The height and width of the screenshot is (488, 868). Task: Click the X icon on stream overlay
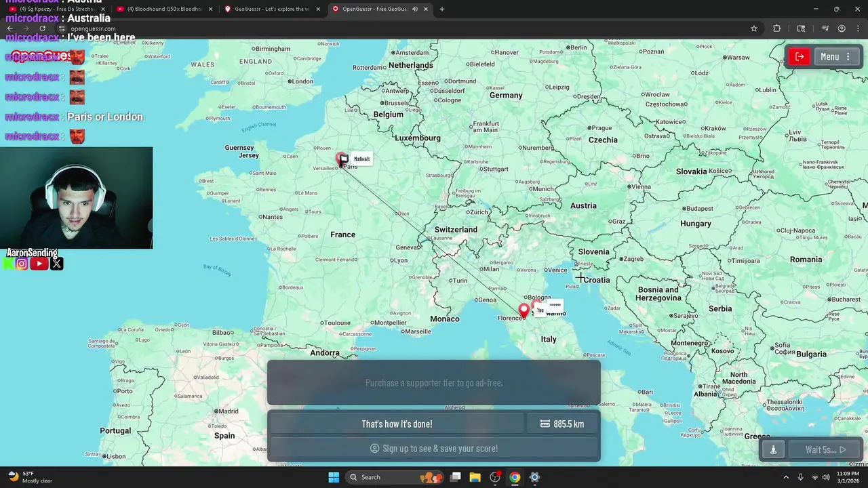pos(57,264)
